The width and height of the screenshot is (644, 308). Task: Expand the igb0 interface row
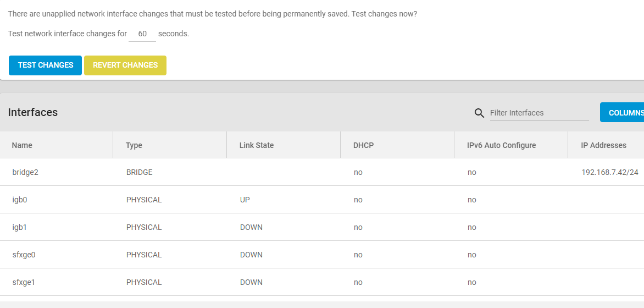322,200
